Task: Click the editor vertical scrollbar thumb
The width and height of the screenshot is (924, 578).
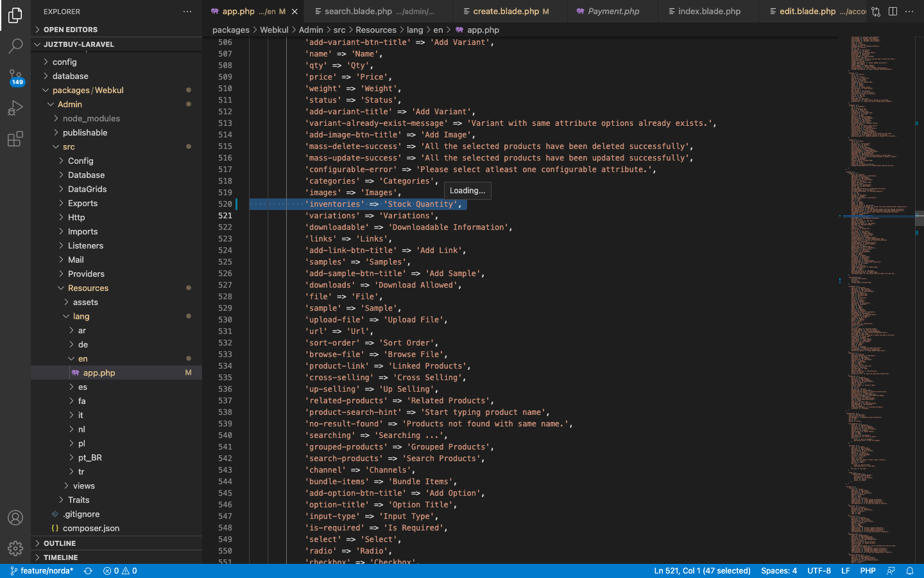Action: pos(920,218)
